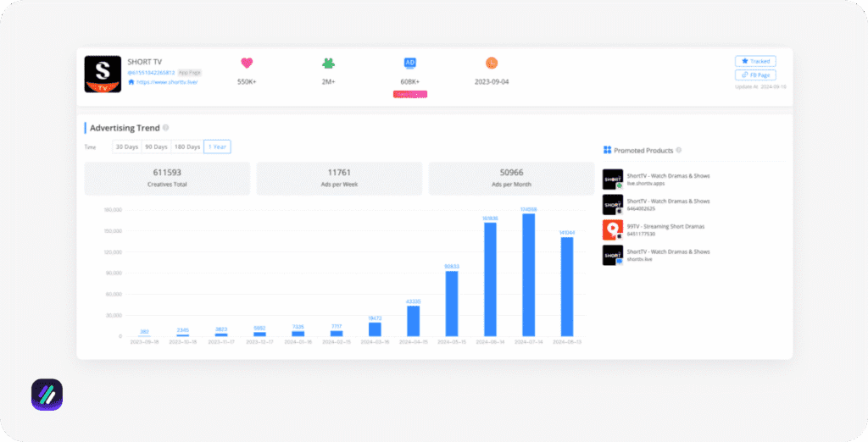Click the 608K+ ads value
This screenshot has height=442, width=868.
[x=410, y=82]
